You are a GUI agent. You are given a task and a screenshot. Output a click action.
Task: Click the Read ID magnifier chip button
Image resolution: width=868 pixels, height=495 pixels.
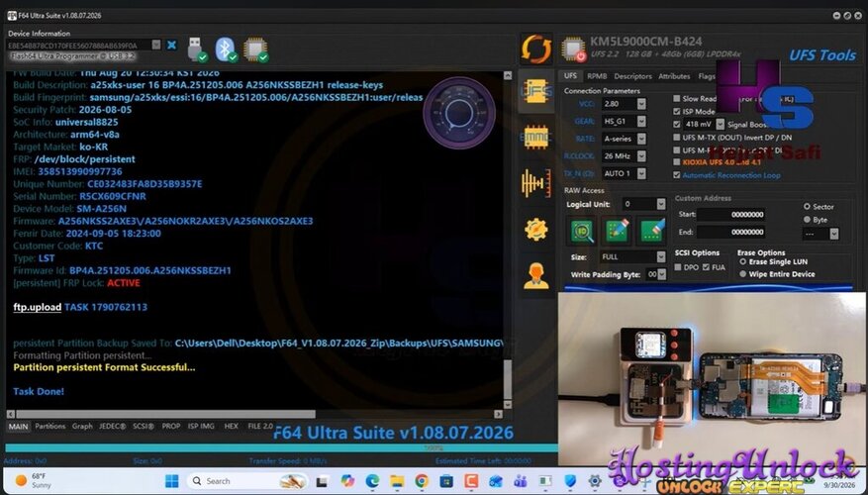pyautogui.click(x=582, y=231)
